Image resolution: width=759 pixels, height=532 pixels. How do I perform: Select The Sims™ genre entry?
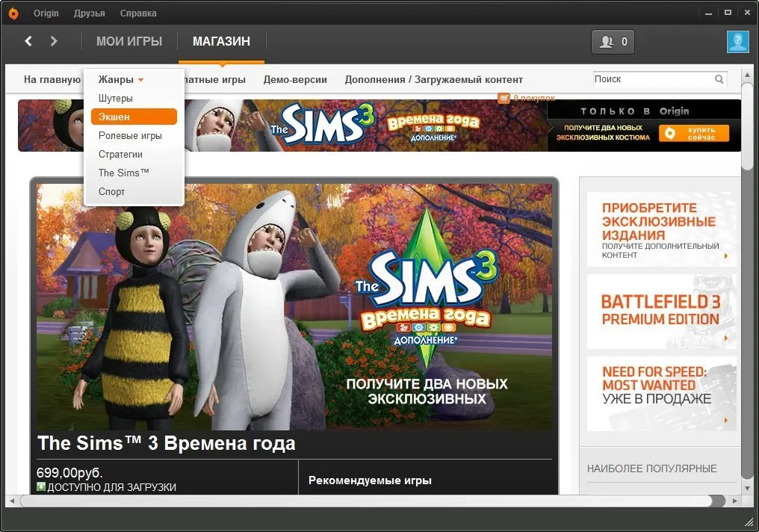coord(124,173)
